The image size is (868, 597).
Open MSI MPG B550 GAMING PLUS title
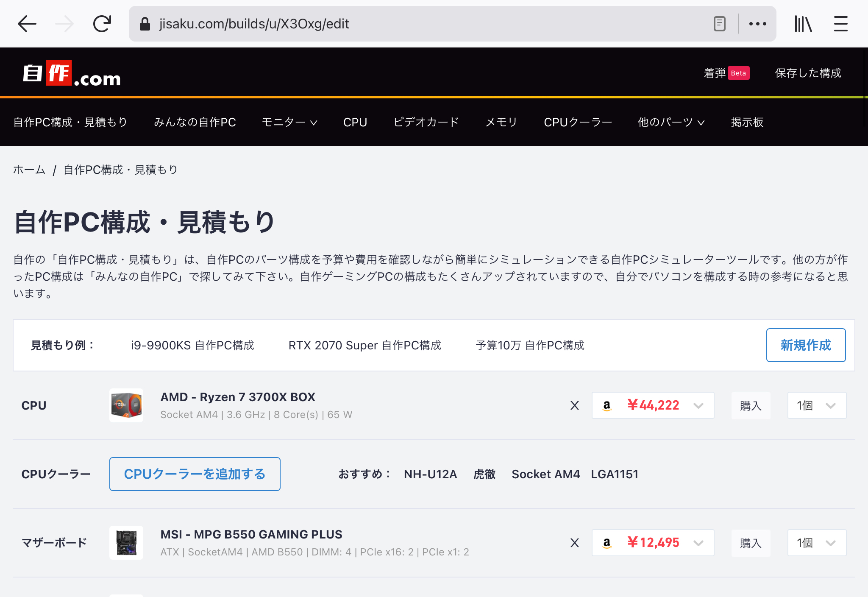[251, 534]
